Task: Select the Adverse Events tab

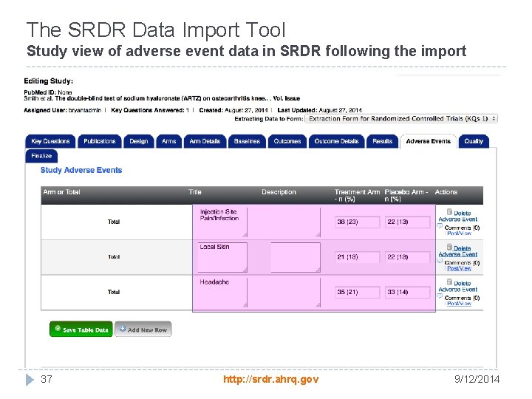Action: [x=428, y=141]
